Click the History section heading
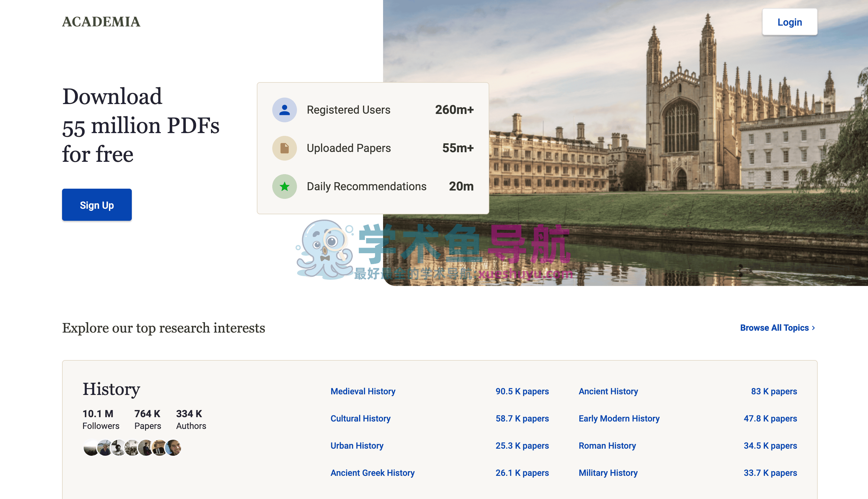The width and height of the screenshot is (868, 499). coord(111,389)
